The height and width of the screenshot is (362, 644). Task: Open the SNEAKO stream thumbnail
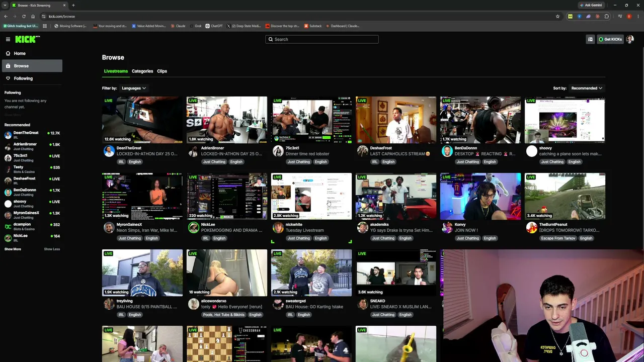[396, 273]
